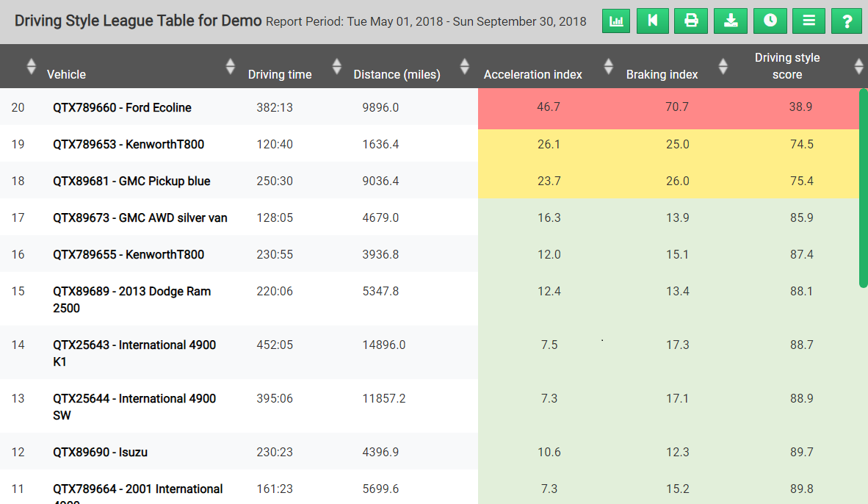Sort by Driving time column arrows
This screenshot has width=868, height=504.
tap(336, 66)
